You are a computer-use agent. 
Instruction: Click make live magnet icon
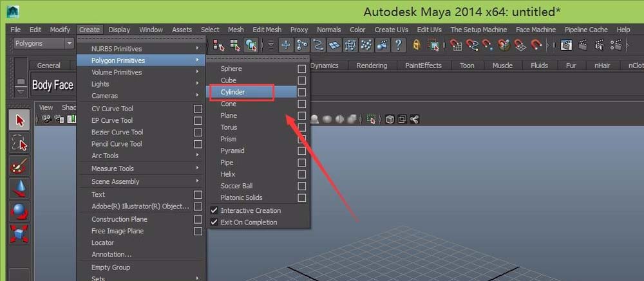coord(536,45)
